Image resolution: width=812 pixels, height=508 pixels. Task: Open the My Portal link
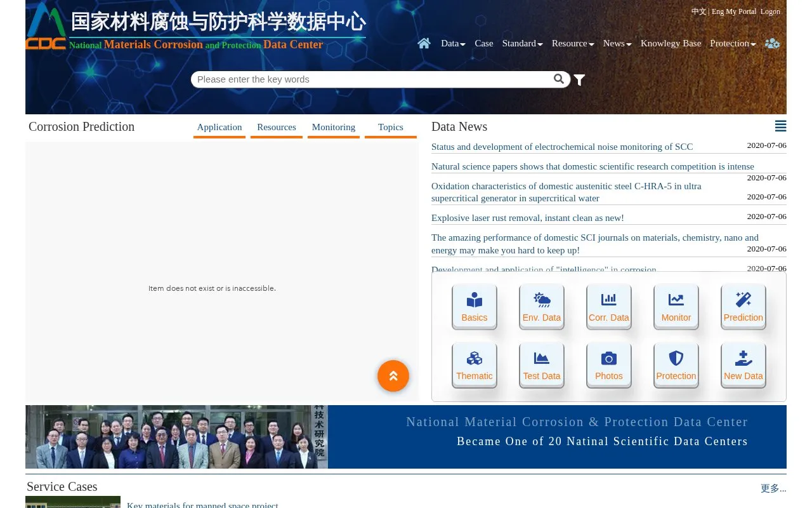click(x=741, y=11)
